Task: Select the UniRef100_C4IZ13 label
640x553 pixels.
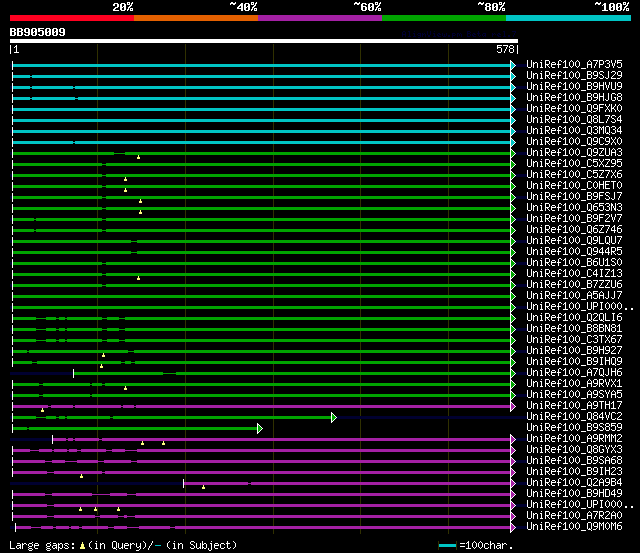Action: tap(574, 274)
